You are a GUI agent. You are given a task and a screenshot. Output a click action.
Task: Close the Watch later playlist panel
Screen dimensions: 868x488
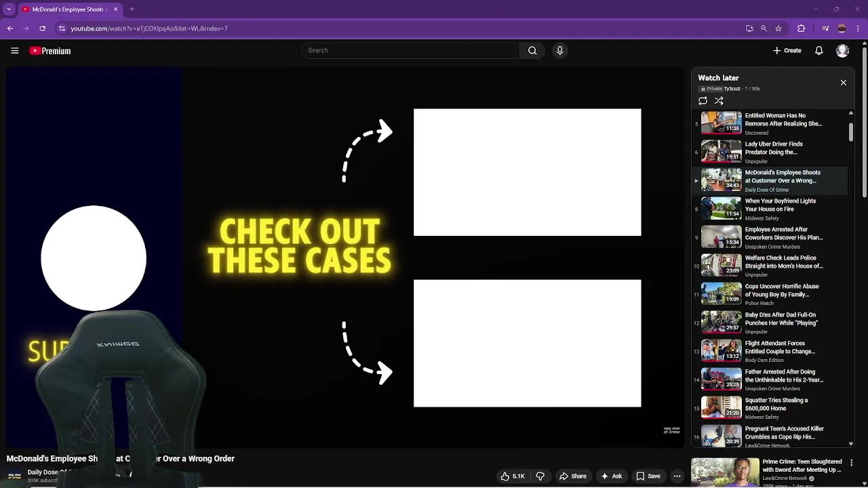(x=844, y=83)
